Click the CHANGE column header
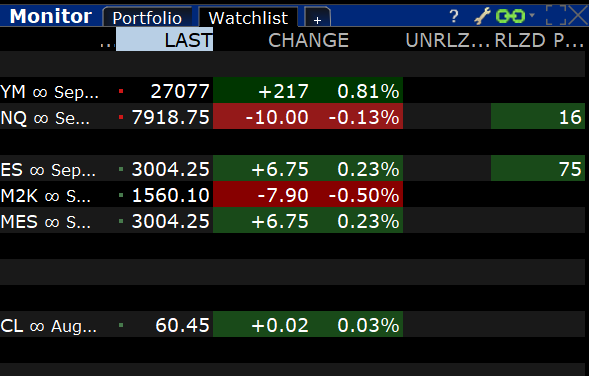 [x=308, y=40]
